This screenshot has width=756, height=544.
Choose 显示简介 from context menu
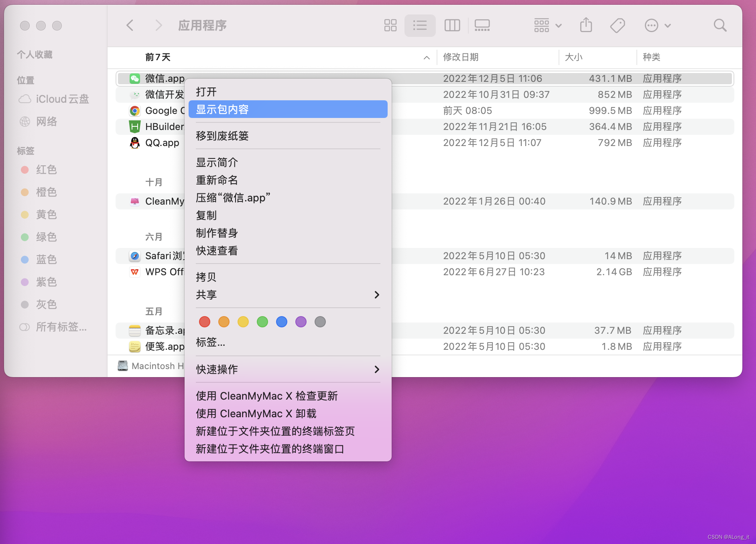288,162
